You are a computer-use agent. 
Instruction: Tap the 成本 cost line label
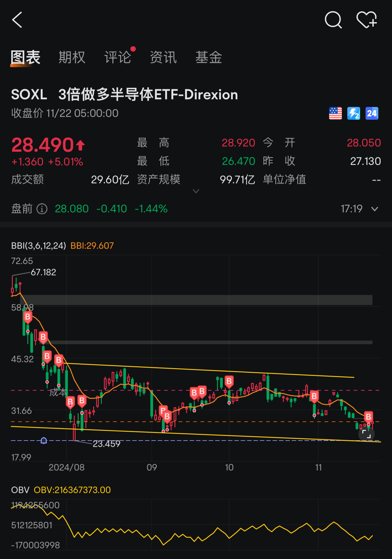pos(58,393)
